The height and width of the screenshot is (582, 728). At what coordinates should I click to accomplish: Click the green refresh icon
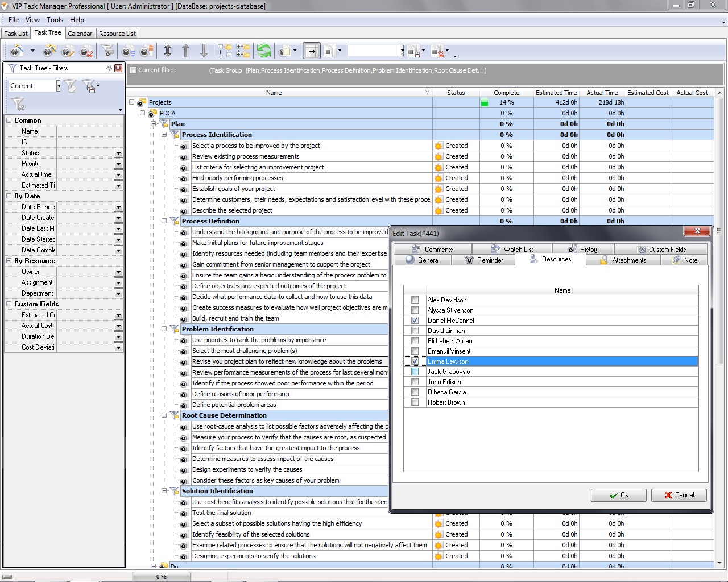point(264,52)
